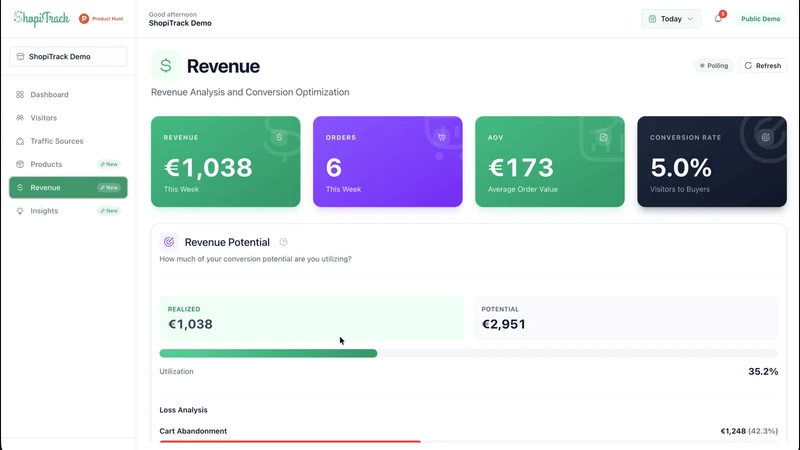
Task: Click the Revenue Analysis and Conversion Optimization subtitle
Action: (x=250, y=92)
